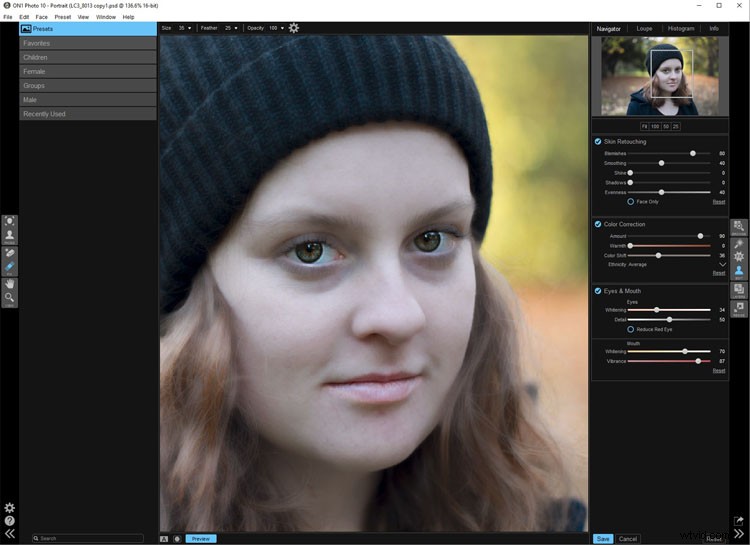Set navigator zoom to 25
750x545 pixels.
pyautogui.click(x=675, y=126)
